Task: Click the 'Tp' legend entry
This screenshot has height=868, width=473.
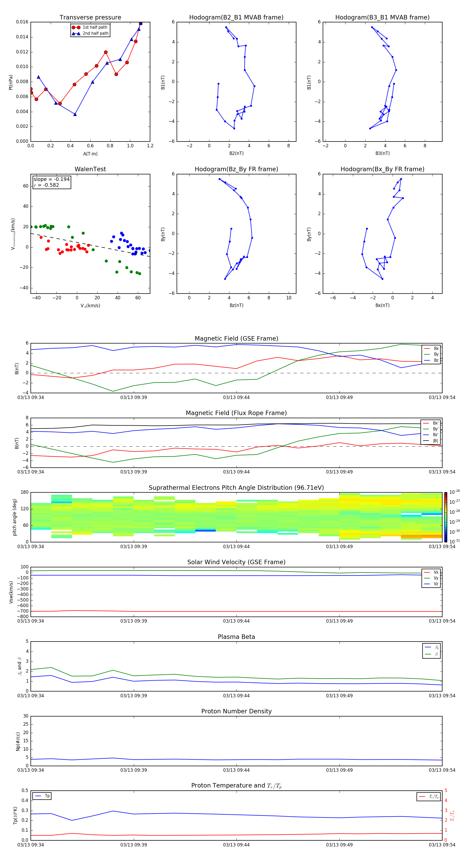Action: pyautogui.click(x=42, y=796)
